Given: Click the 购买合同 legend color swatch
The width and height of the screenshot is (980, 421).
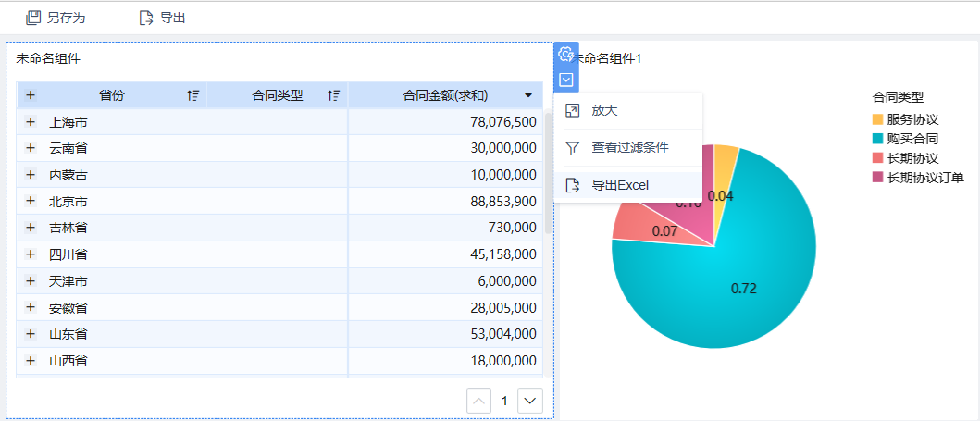Looking at the screenshot, I should point(877,139).
